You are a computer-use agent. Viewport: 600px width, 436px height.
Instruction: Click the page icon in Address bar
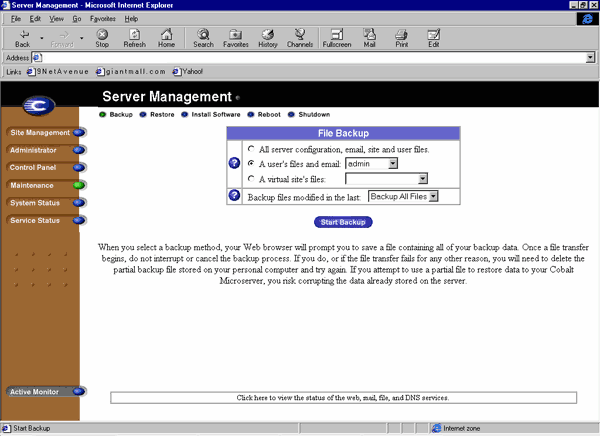37,58
